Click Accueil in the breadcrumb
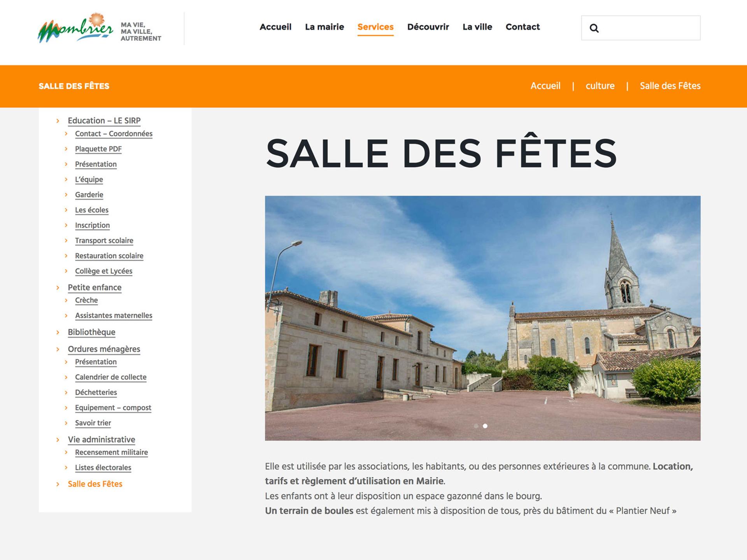Viewport: 747px width, 560px height. point(545,86)
